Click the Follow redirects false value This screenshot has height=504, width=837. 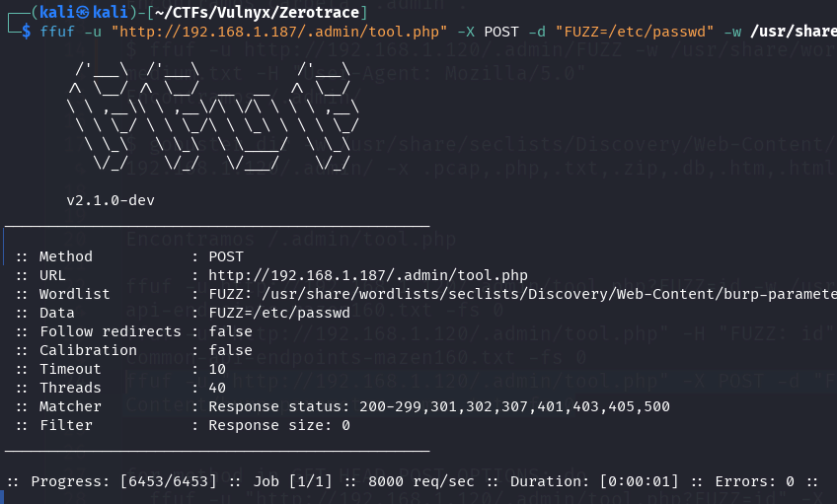coord(231,331)
